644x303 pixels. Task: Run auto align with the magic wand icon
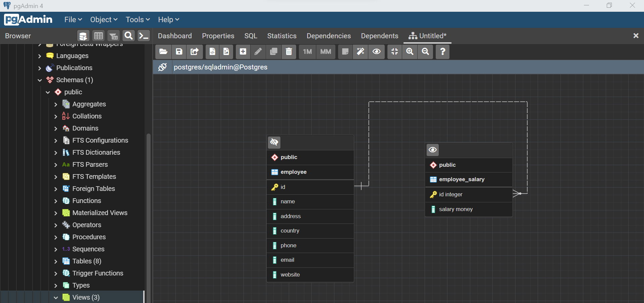tap(361, 52)
